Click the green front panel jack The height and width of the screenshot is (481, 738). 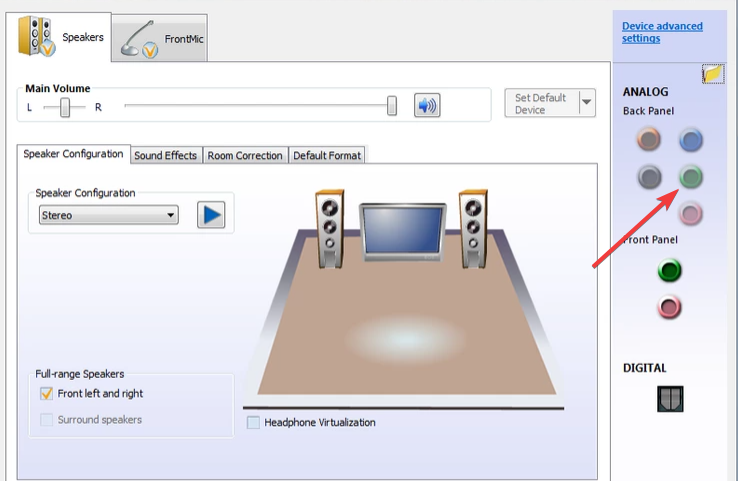tap(669, 271)
